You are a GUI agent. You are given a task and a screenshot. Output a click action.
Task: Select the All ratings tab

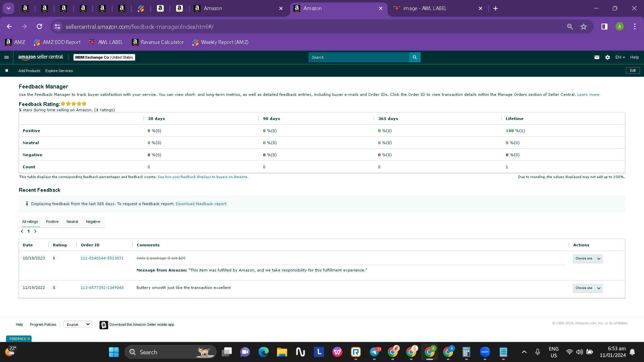(30, 222)
